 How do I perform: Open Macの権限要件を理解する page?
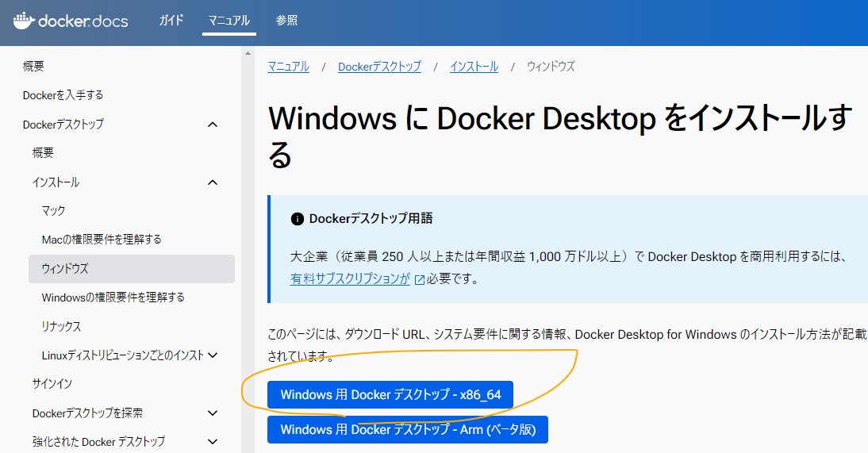[x=102, y=240]
